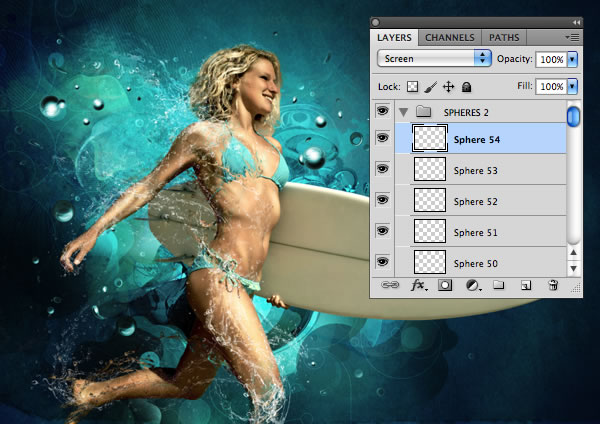Create new fill or adjustment layer
600x424 pixels.
[x=473, y=285]
